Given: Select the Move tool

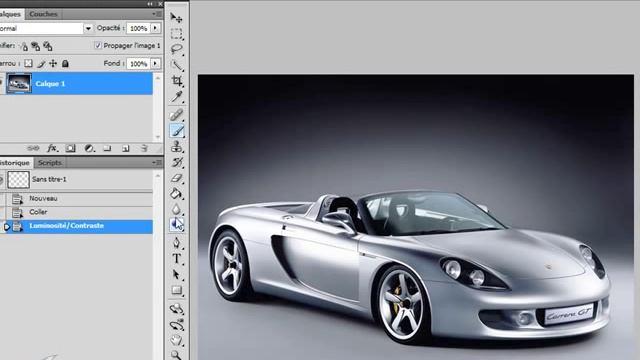Looking at the screenshot, I should [x=176, y=18].
